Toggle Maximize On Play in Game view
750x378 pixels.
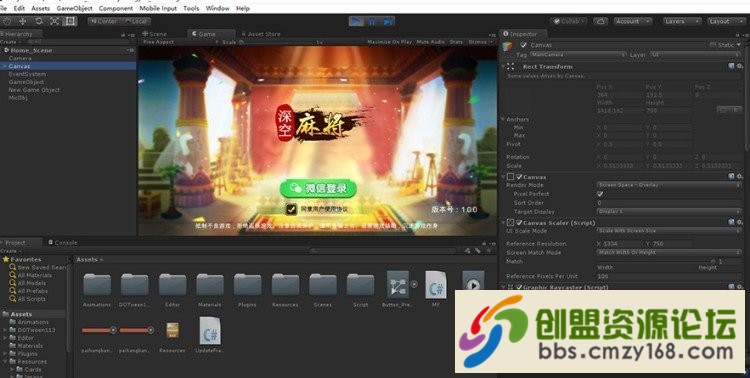(389, 42)
